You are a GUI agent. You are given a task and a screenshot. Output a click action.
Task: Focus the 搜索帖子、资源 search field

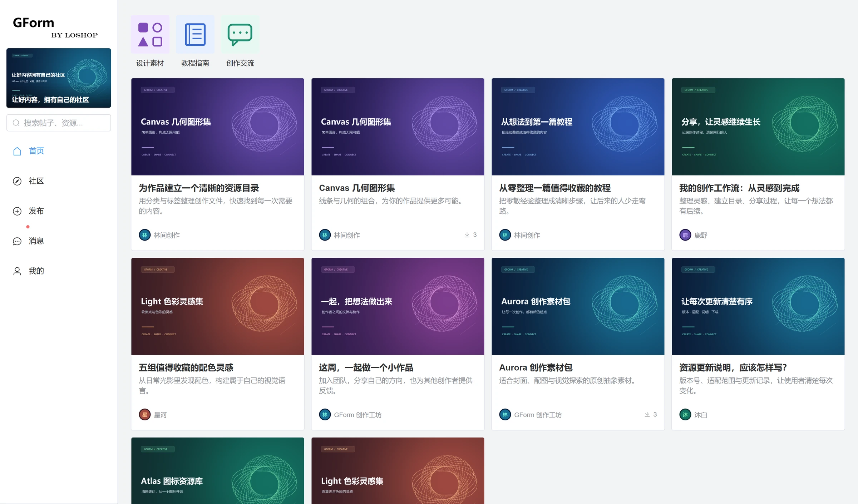(x=59, y=123)
